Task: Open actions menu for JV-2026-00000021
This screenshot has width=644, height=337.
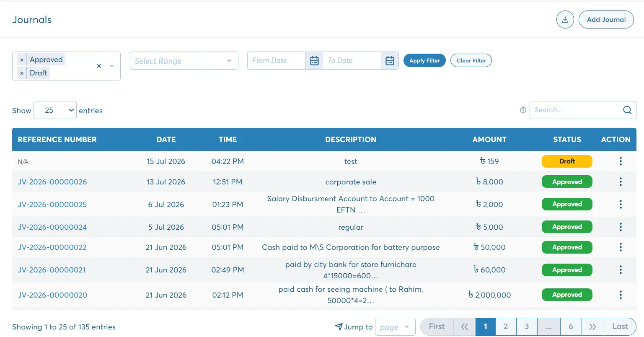Action: [621, 270]
